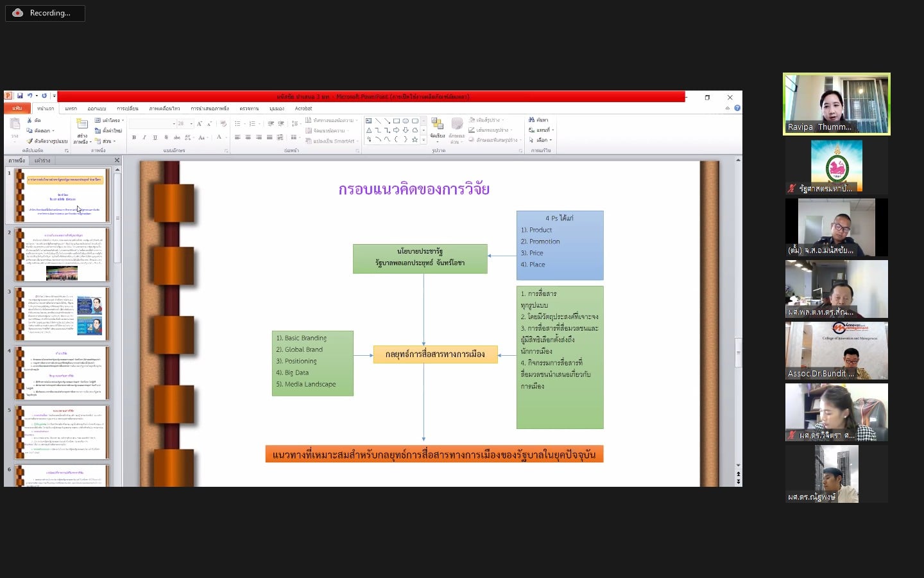Choose the oval shape tool
924x578 pixels.
[x=406, y=121]
